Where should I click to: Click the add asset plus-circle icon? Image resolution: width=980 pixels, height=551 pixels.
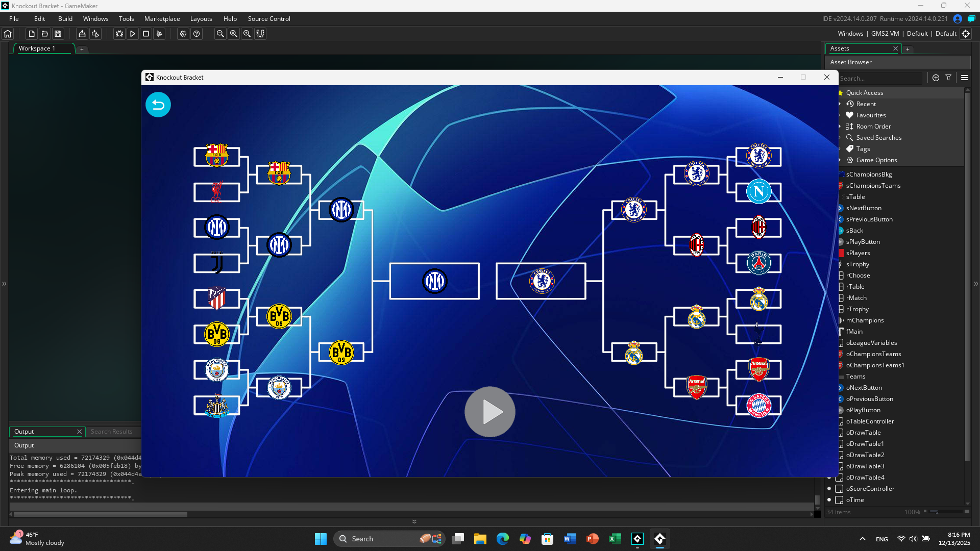click(x=936, y=78)
